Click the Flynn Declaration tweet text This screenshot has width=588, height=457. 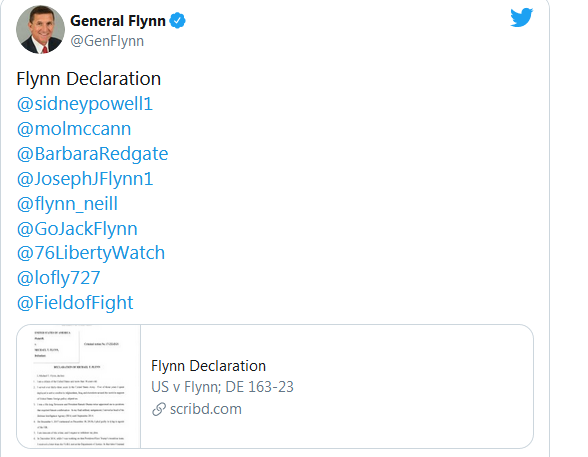89,79
